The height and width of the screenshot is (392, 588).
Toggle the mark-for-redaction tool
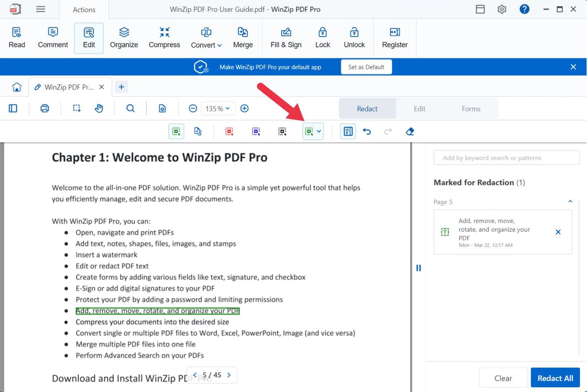click(176, 131)
